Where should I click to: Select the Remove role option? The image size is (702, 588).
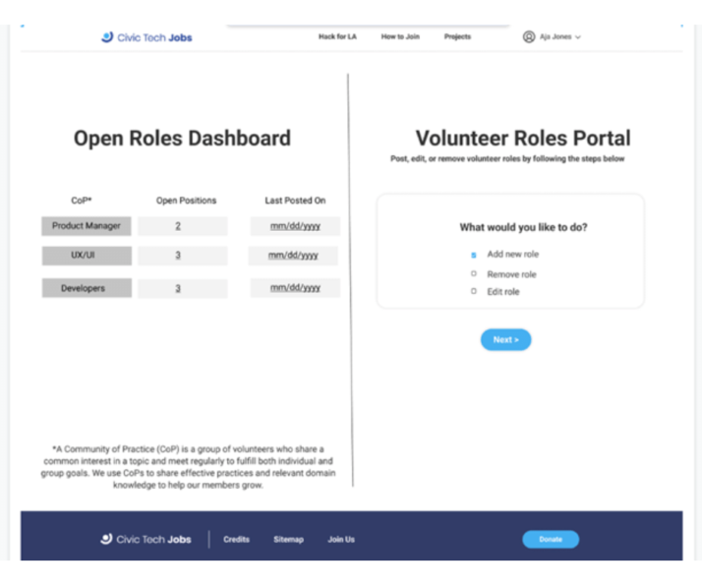pos(474,273)
